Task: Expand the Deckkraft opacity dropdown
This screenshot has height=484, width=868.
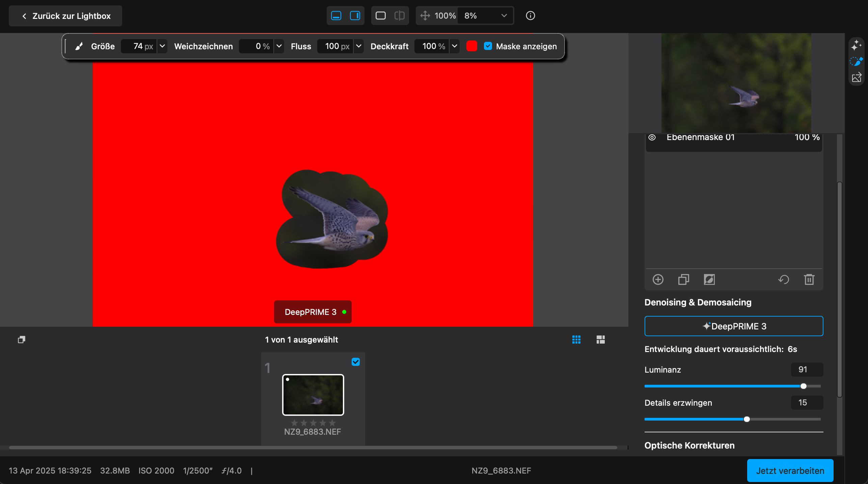Action: pyautogui.click(x=455, y=46)
